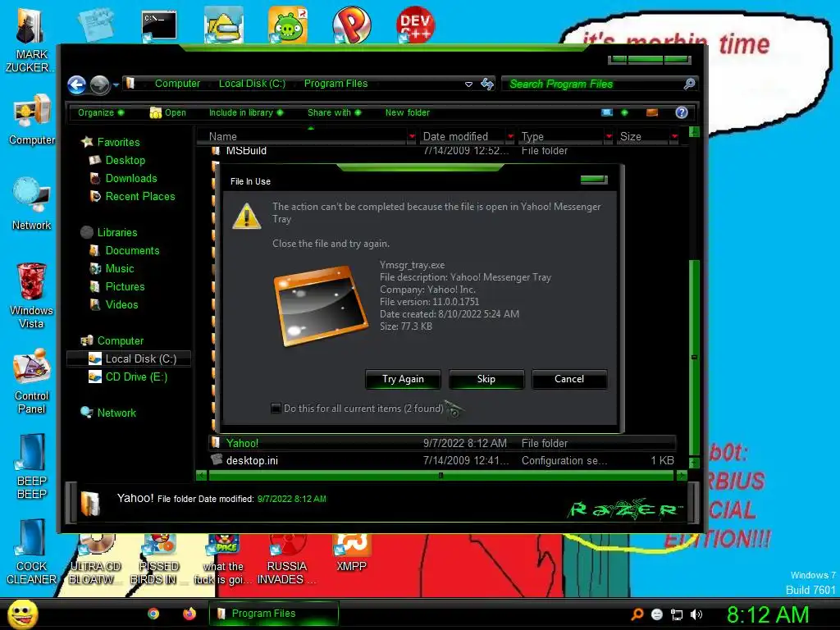Open the COCK CLEANER desktop icon
Screen dimensions: 840x630
[x=31, y=552]
